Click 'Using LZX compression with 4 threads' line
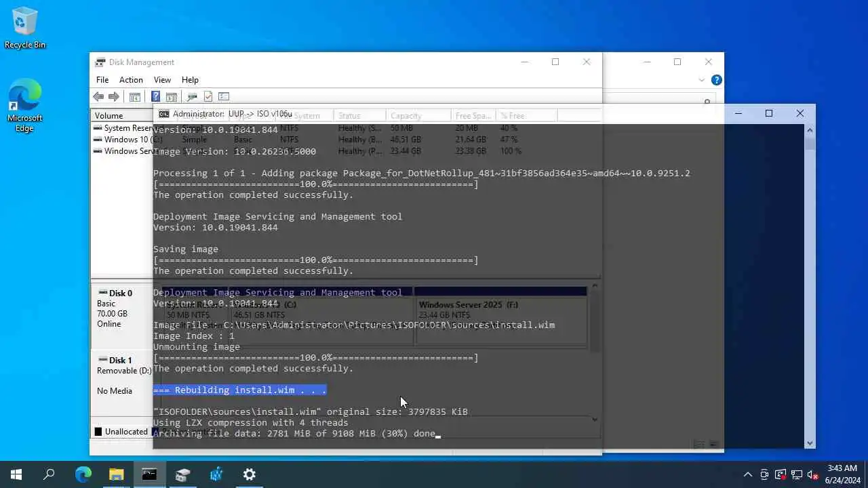The width and height of the screenshot is (868, 488). (x=251, y=422)
